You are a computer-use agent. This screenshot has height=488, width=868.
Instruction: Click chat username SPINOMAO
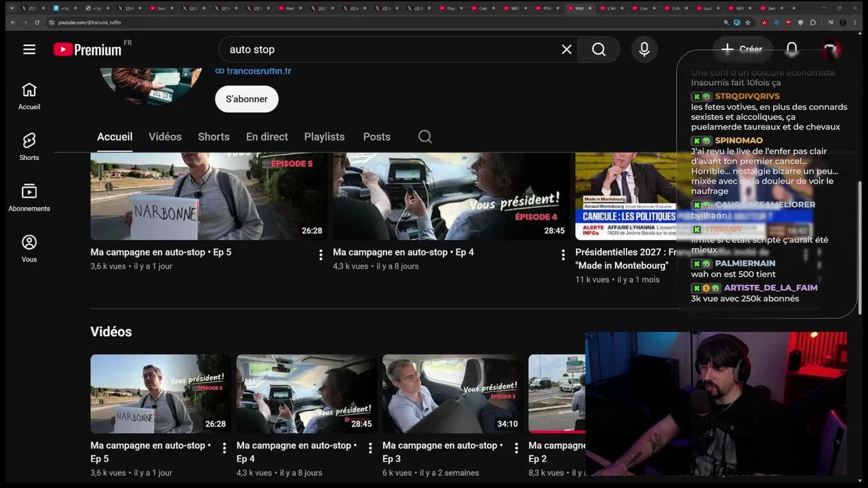click(738, 140)
